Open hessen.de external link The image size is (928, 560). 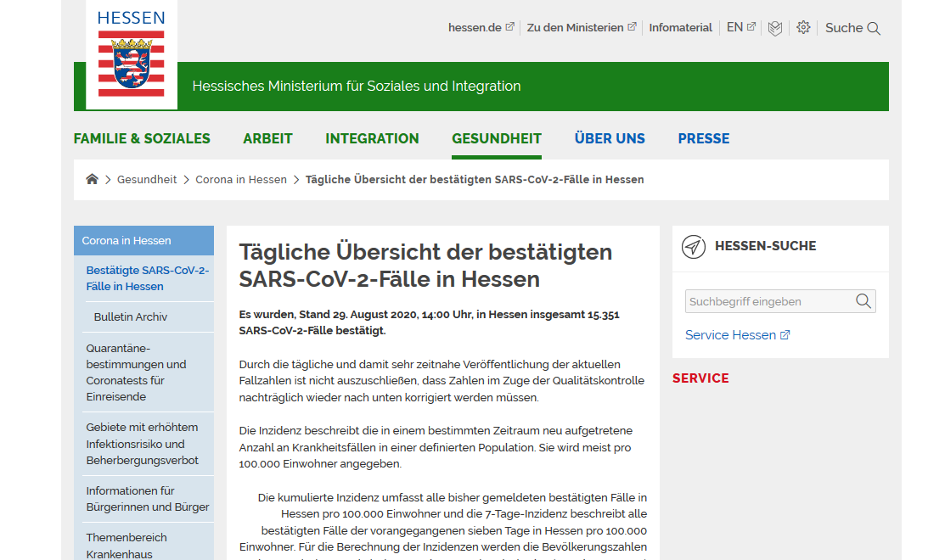[481, 27]
